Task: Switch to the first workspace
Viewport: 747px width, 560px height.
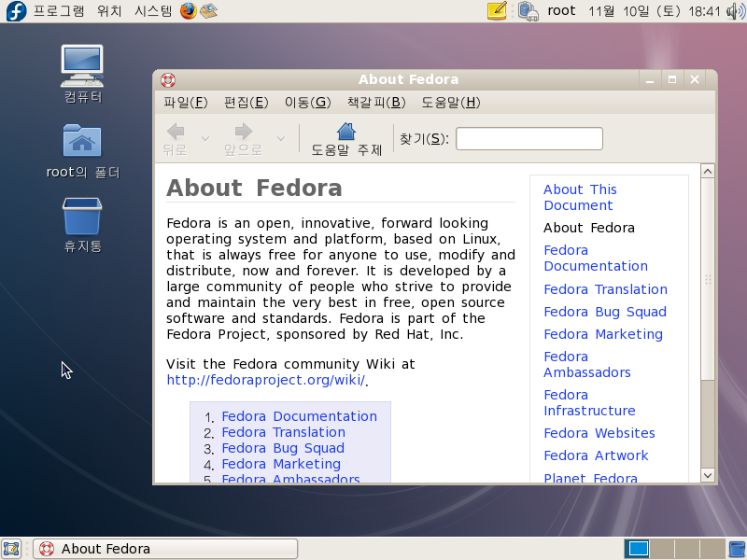Action: click(x=637, y=549)
